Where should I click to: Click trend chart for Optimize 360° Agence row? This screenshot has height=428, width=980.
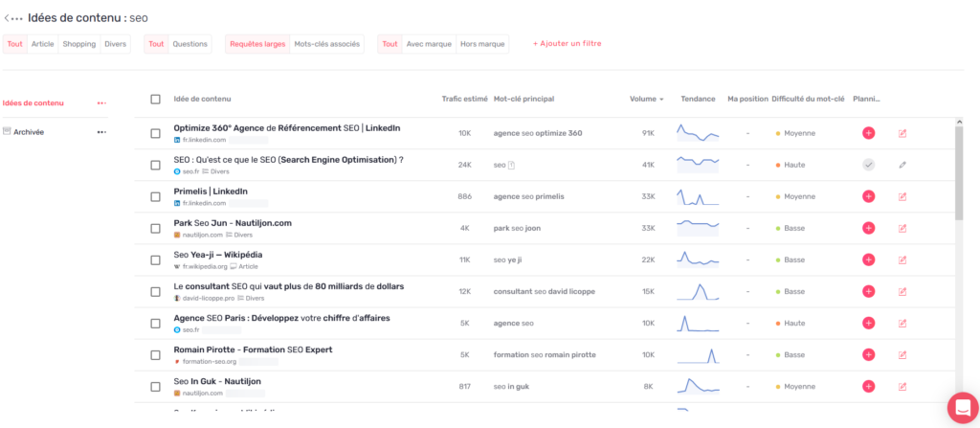click(698, 133)
